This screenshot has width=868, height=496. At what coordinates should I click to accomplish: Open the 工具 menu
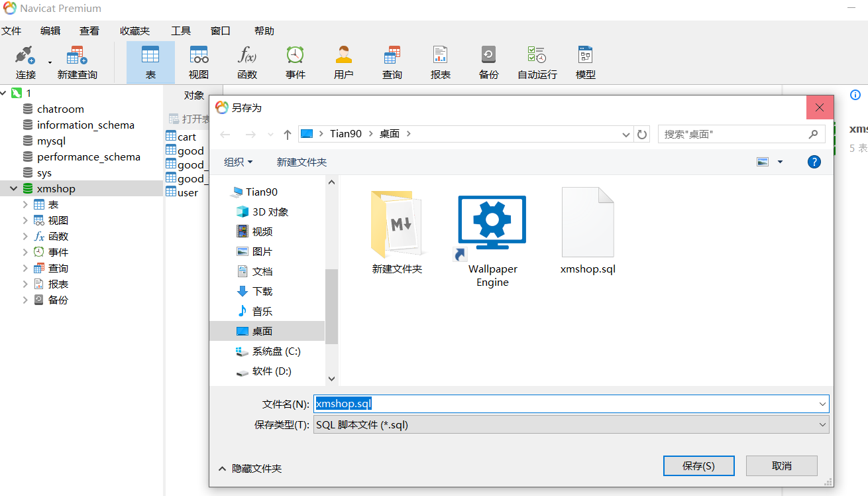tap(182, 30)
